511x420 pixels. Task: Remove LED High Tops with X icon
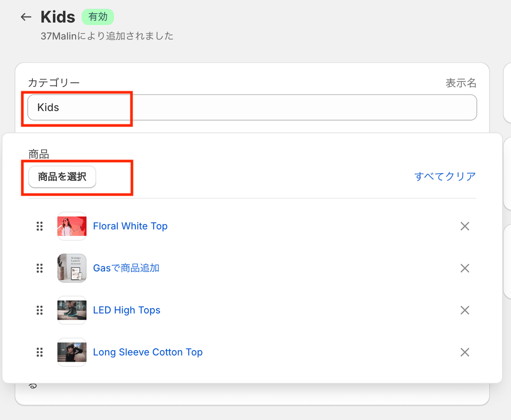(x=465, y=310)
